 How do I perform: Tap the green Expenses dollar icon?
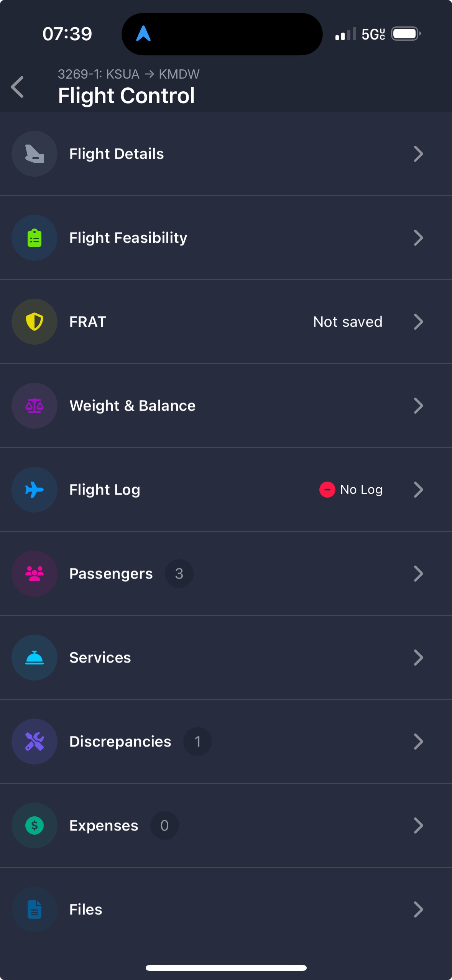coord(35,825)
